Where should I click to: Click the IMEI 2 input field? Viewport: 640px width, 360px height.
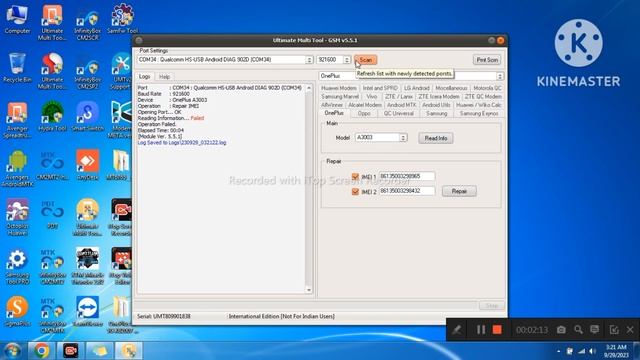click(407, 191)
